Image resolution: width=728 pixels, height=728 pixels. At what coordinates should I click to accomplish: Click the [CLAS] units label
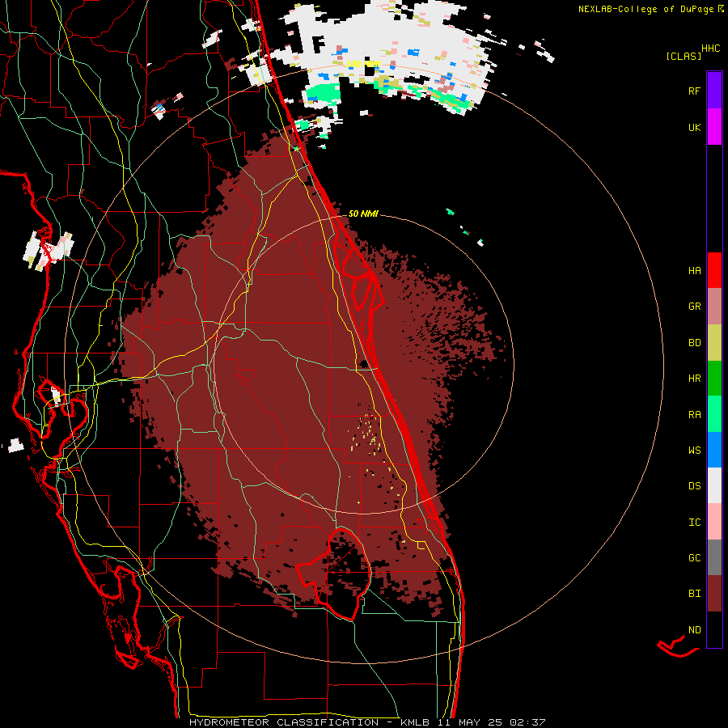[684, 56]
